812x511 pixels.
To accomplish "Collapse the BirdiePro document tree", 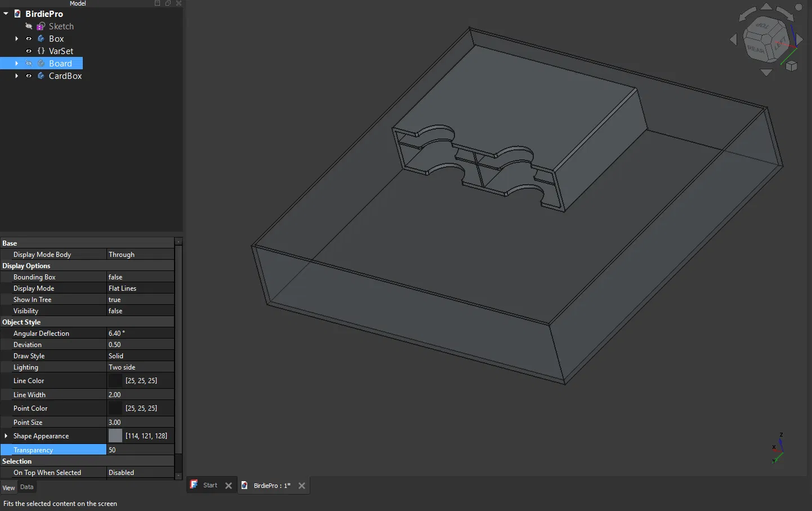I will point(6,14).
